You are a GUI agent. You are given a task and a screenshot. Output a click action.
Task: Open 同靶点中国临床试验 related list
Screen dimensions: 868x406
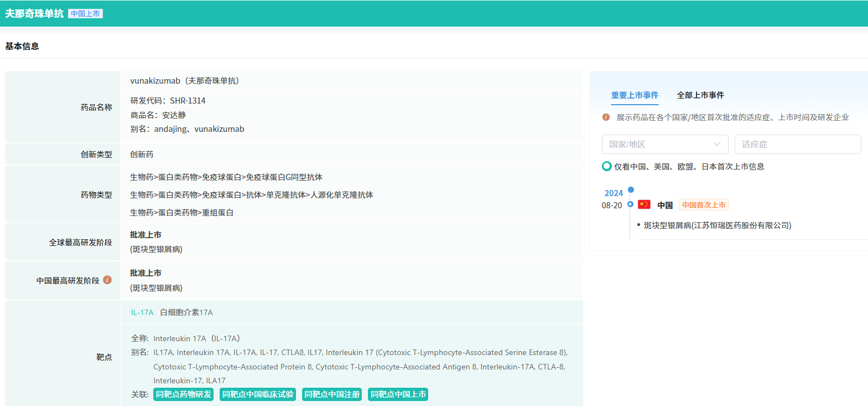point(258,394)
